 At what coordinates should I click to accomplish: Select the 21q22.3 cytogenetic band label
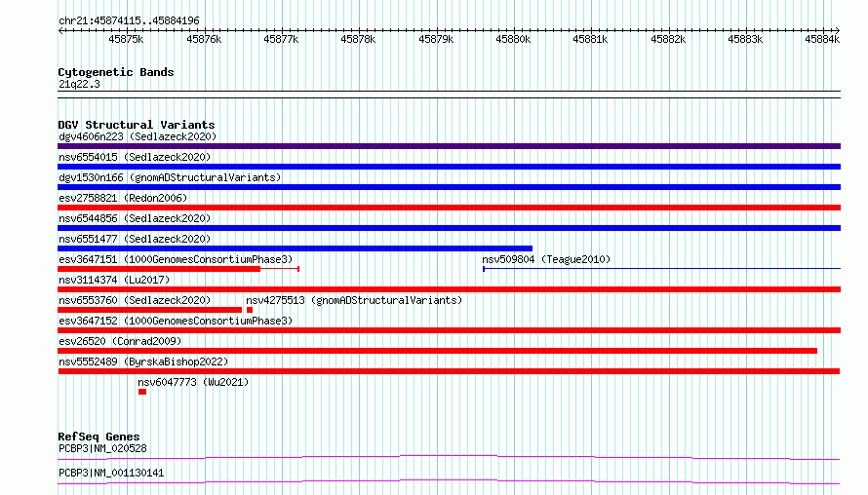pyautogui.click(x=79, y=84)
